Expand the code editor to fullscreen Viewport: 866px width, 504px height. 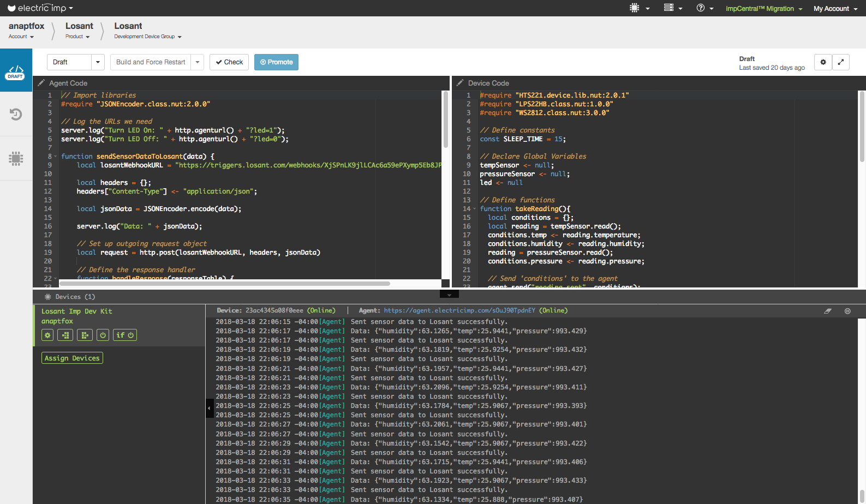(841, 62)
